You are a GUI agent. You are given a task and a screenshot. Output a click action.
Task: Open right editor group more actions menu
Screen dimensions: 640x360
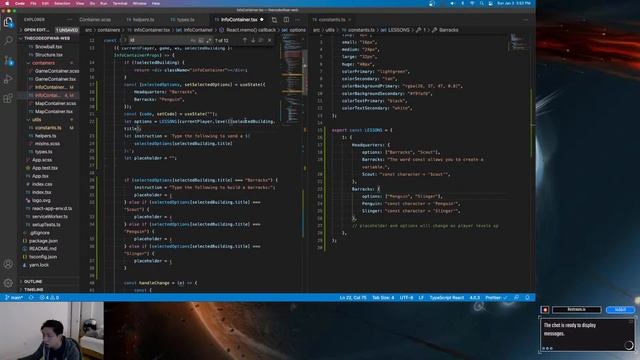525,20
